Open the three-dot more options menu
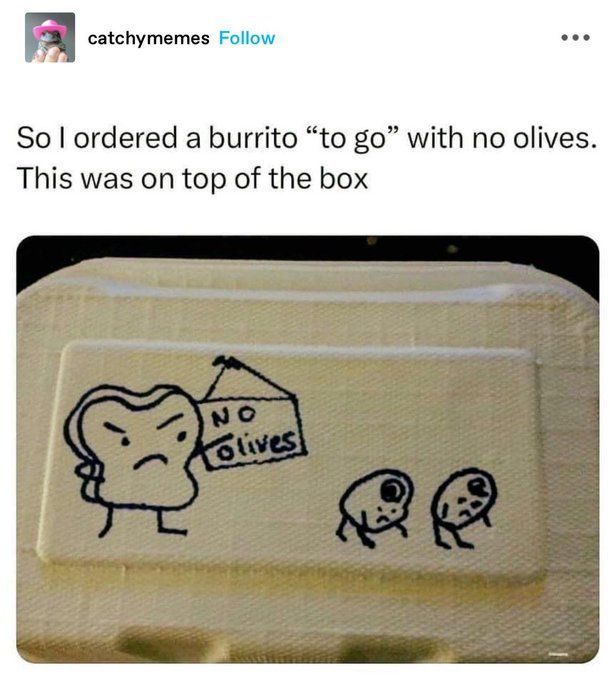Viewport: 610px width, 680px height. 575,38
